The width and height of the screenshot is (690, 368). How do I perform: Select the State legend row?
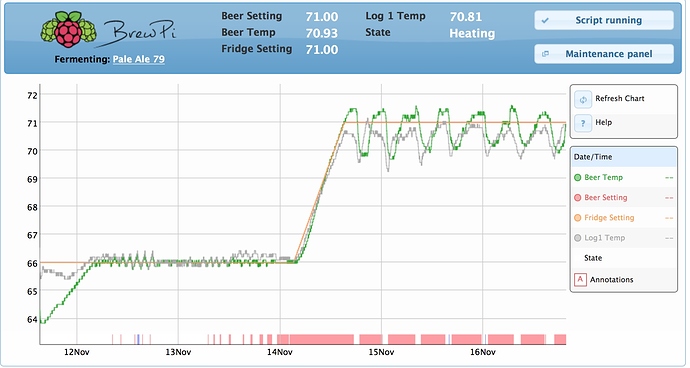point(624,258)
